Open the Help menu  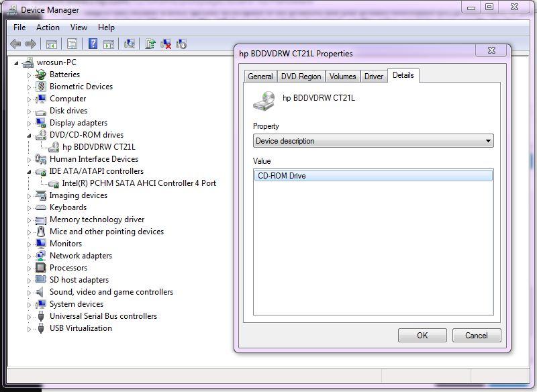pos(106,28)
